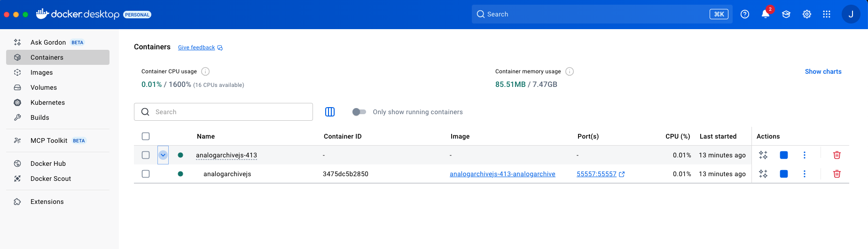The width and height of the screenshot is (868, 249).
Task: Open Builds in the sidebar
Action: coord(58,117)
